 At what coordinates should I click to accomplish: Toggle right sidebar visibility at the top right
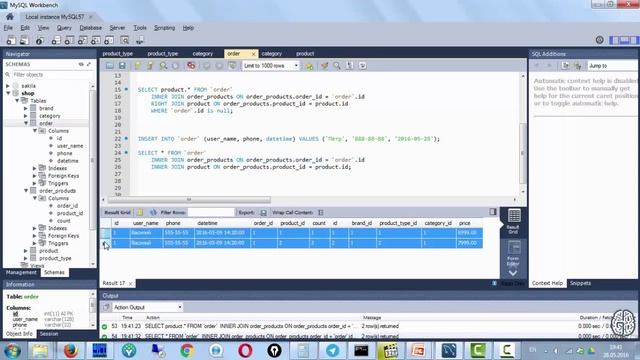click(x=634, y=40)
